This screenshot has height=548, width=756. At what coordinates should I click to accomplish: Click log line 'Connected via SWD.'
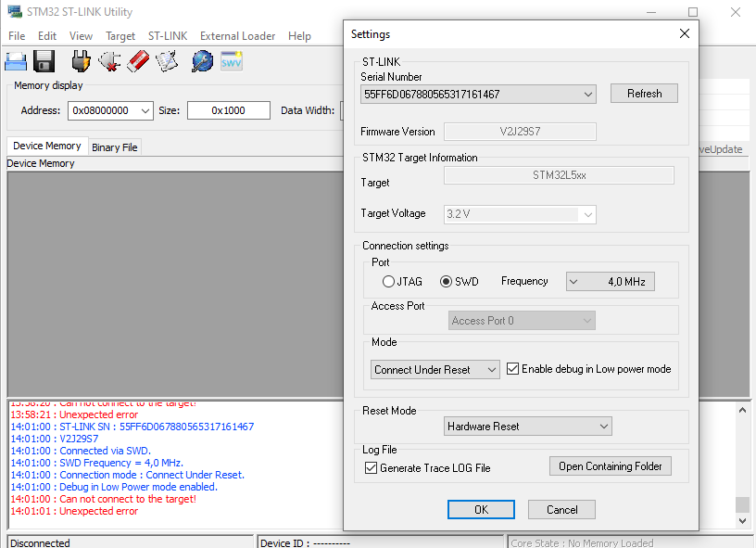coord(81,451)
